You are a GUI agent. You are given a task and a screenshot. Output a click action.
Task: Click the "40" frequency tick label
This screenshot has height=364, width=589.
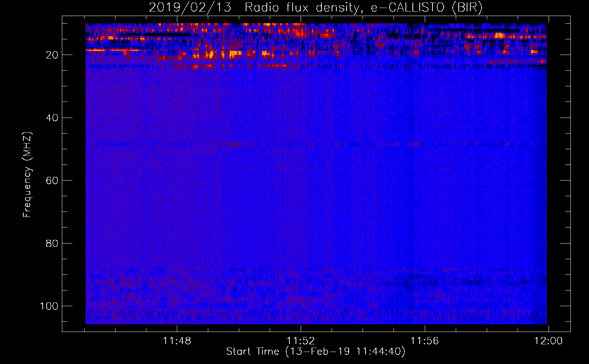pyautogui.click(x=52, y=118)
